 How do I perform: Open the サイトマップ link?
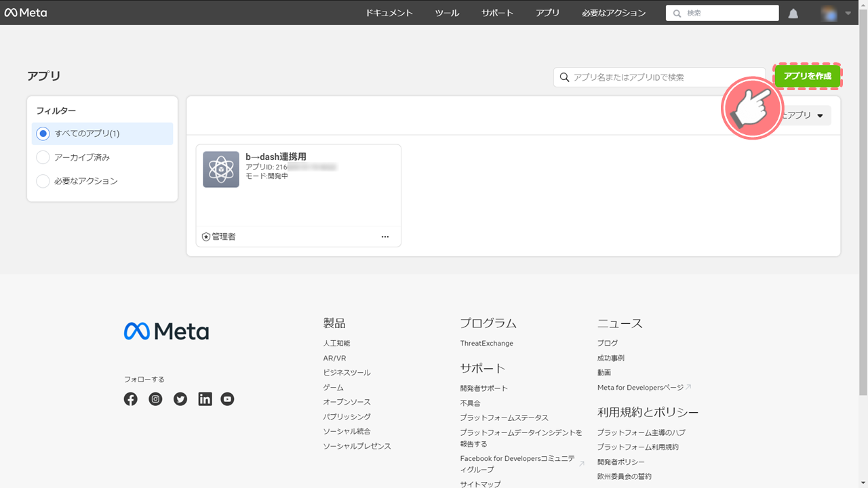tap(481, 484)
